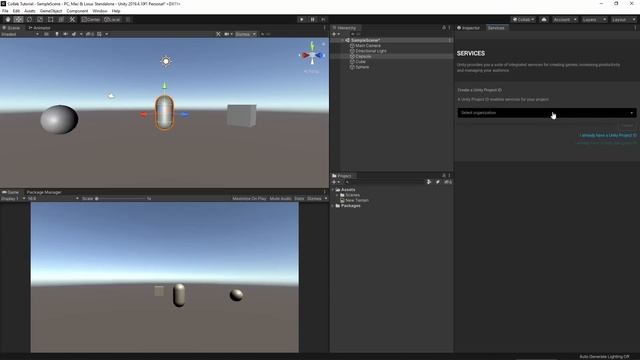Viewport: 640px width, 360px height.
Task: Click the green Y-axis move arrow
Action: [164, 86]
